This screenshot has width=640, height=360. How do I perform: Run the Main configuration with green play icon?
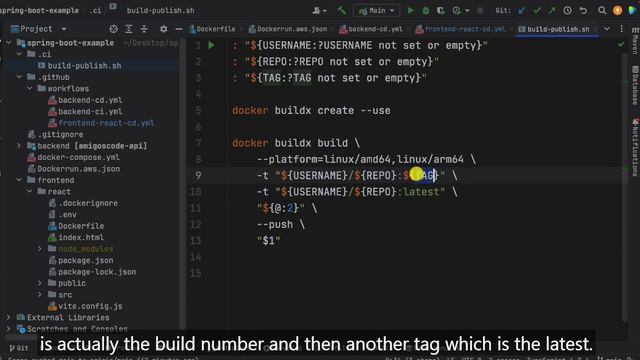411,11
